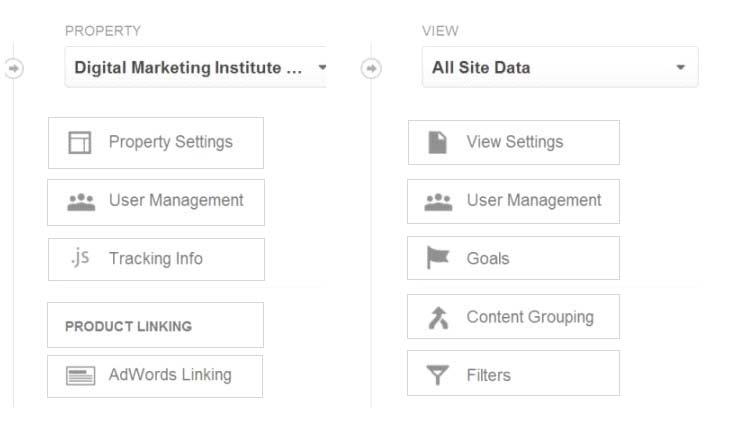The height and width of the screenshot is (424, 751).
Task: Click the View Settings document icon
Action: (x=437, y=142)
